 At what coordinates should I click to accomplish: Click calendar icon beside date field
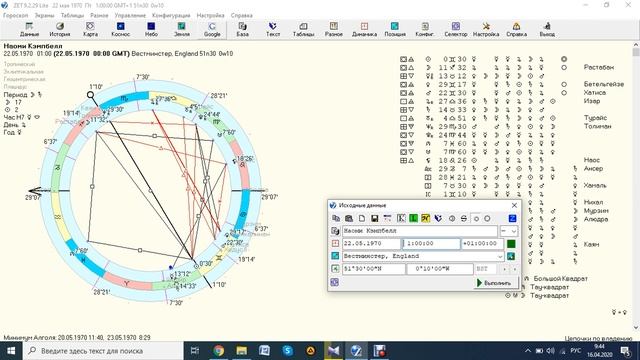(335, 243)
